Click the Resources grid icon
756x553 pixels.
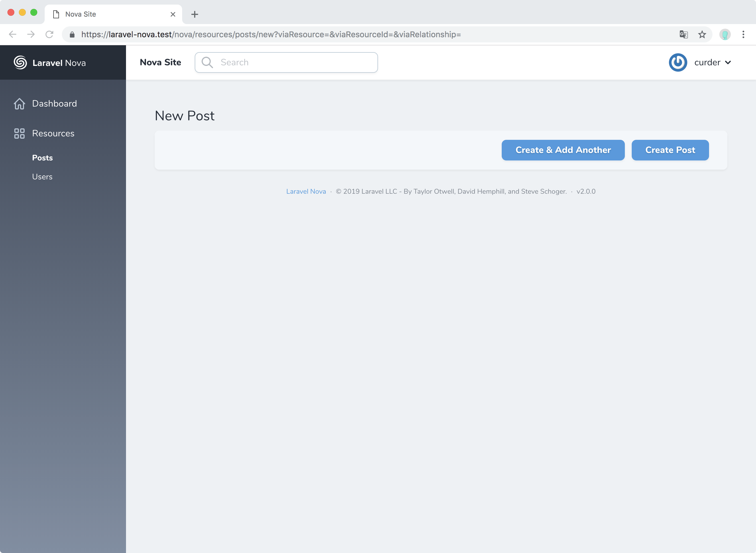click(19, 134)
